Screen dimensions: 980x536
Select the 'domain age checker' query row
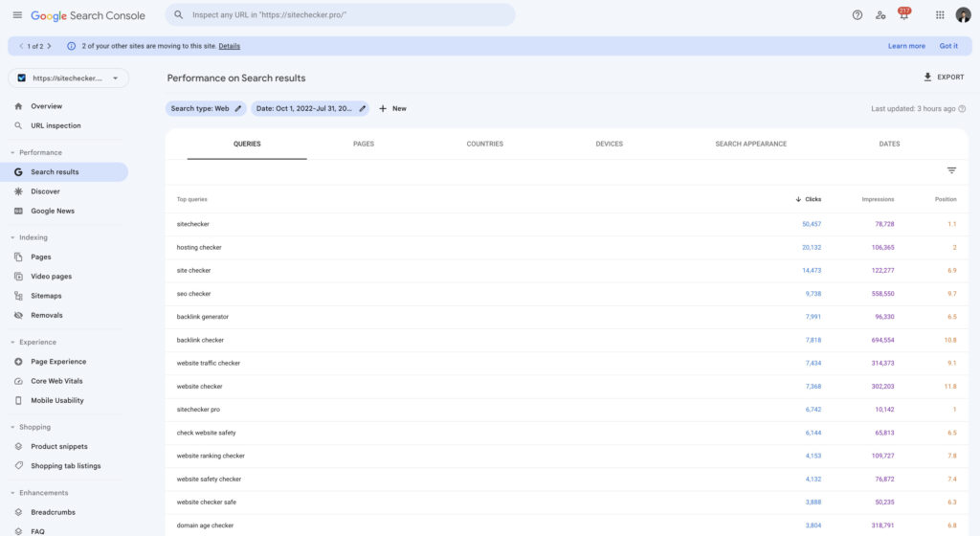[567, 525]
